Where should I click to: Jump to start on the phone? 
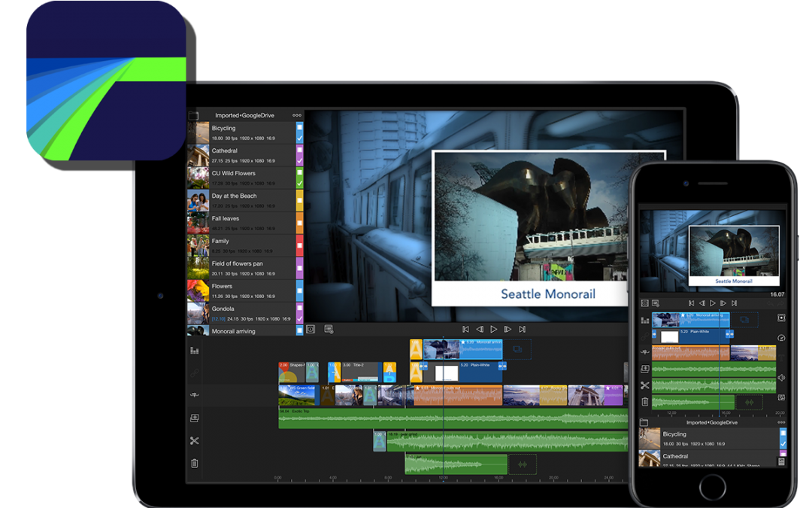point(691,303)
